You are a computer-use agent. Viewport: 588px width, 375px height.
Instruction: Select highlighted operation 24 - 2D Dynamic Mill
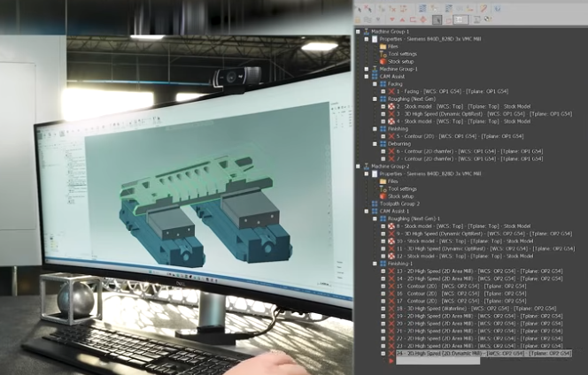pos(484,354)
